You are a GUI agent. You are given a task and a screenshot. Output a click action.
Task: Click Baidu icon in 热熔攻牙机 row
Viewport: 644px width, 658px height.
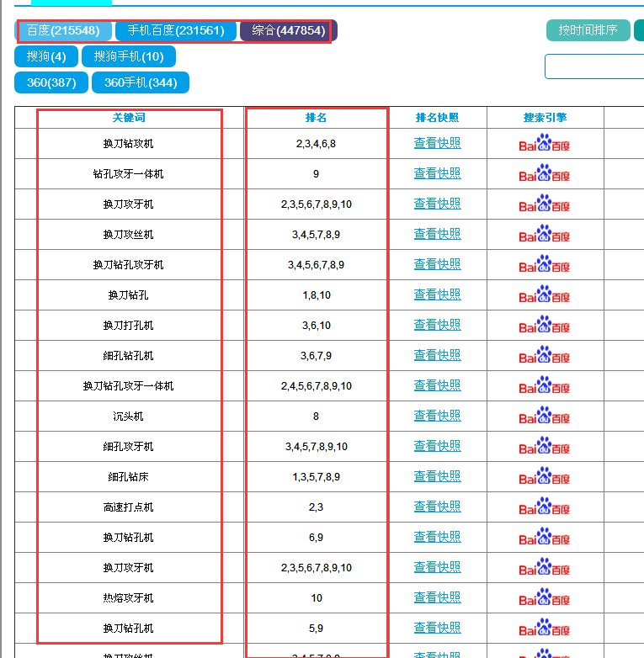[x=545, y=598]
